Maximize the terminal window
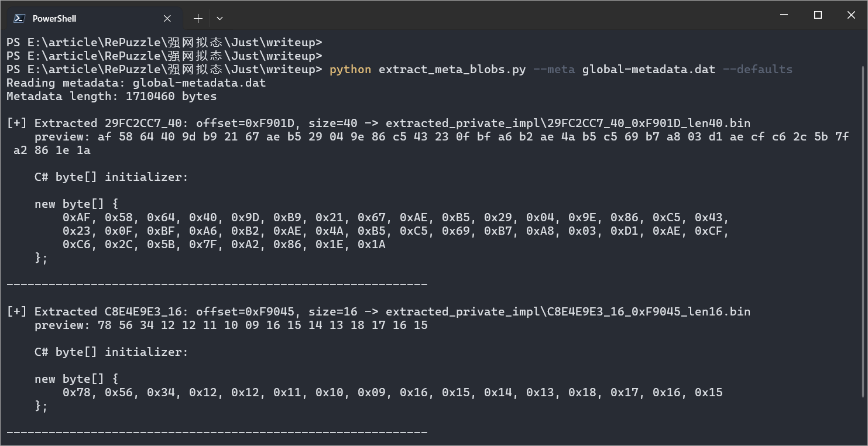Viewport: 868px width, 446px height. pos(818,15)
